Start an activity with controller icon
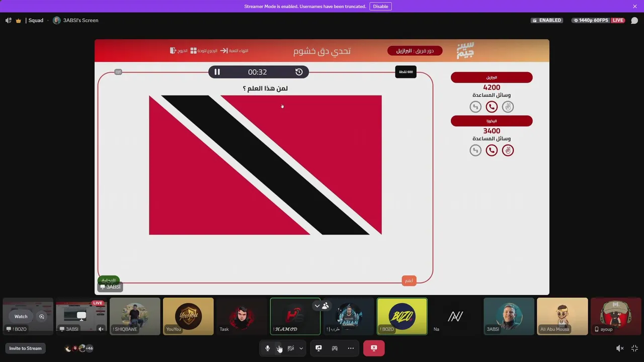Screen dimensions: 644x362 (x=335, y=348)
